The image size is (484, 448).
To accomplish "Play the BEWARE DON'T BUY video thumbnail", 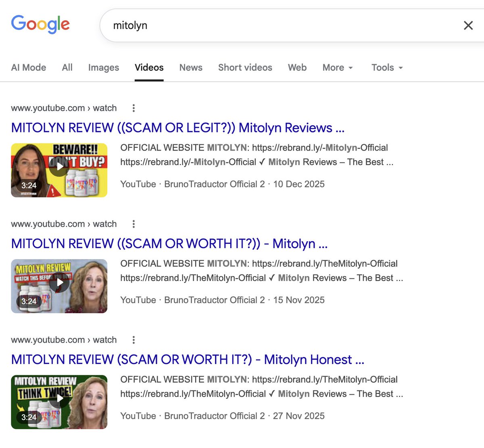I will coord(59,170).
